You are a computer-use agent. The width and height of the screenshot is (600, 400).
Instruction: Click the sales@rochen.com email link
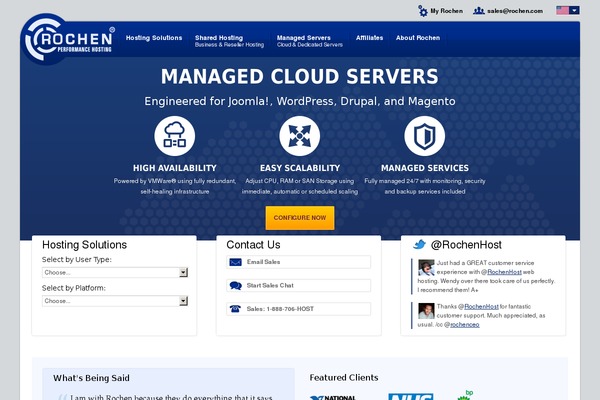[x=515, y=11]
